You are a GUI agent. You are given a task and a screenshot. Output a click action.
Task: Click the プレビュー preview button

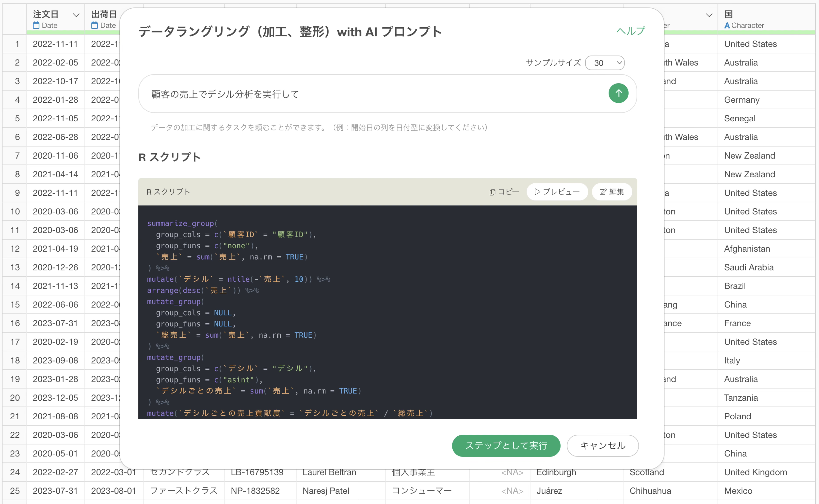point(557,192)
